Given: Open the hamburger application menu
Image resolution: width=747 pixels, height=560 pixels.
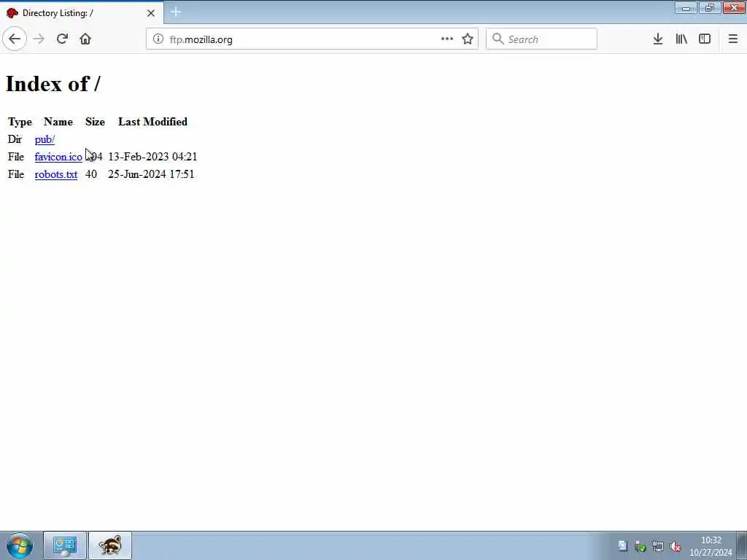Looking at the screenshot, I should pyautogui.click(x=732, y=39).
